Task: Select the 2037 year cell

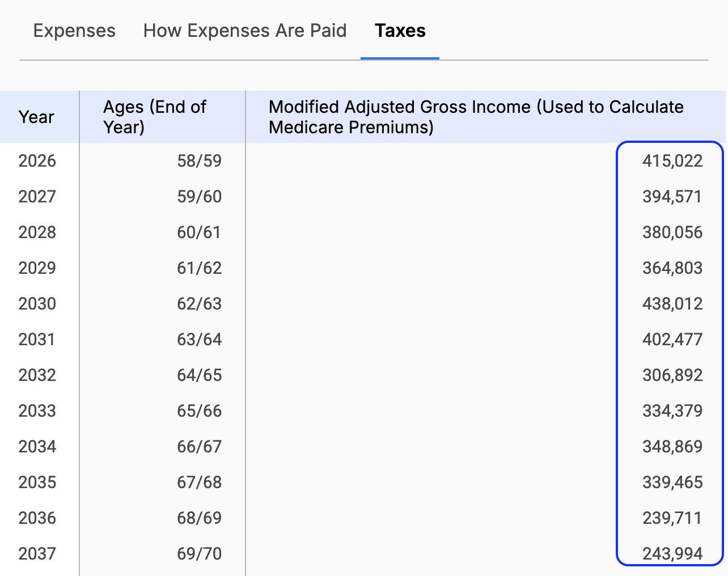Action: pyautogui.click(x=37, y=554)
